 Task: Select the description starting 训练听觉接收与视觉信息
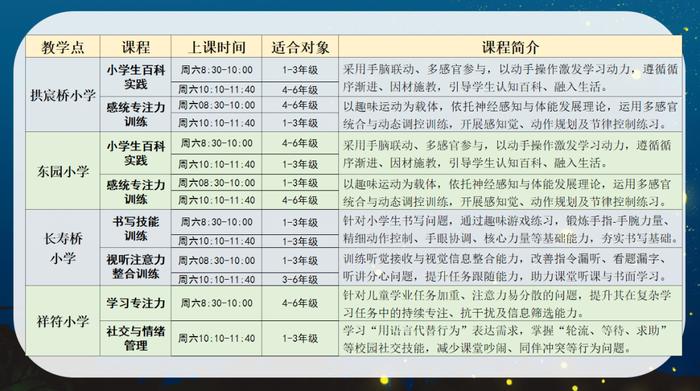coord(510,267)
